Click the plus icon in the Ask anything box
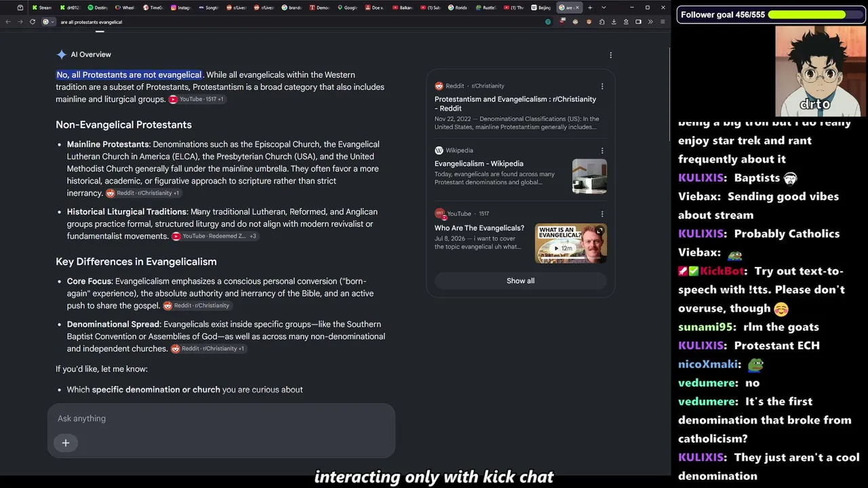Viewport: 868px width, 488px height. tap(66, 443)
